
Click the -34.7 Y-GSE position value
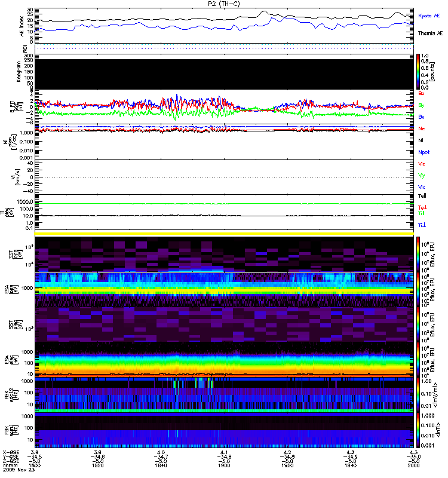point(161,457)
